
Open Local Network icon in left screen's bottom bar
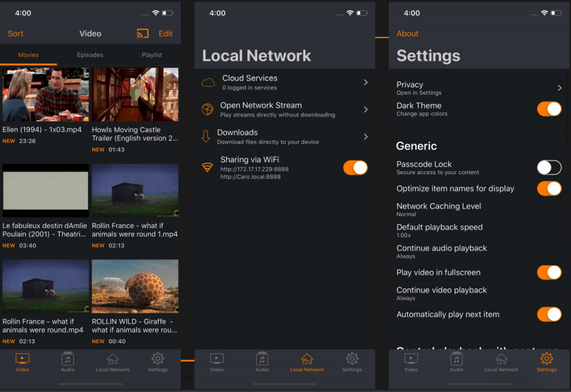pyautogui.click(x=112, y=359)
